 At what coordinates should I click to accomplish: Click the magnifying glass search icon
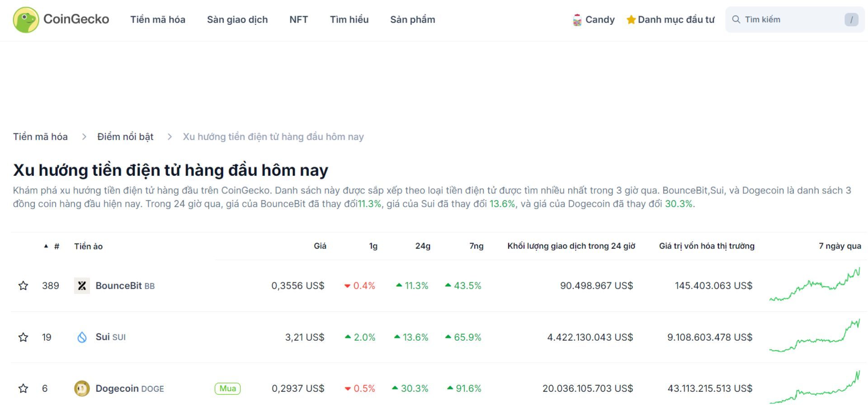(737, 19)
